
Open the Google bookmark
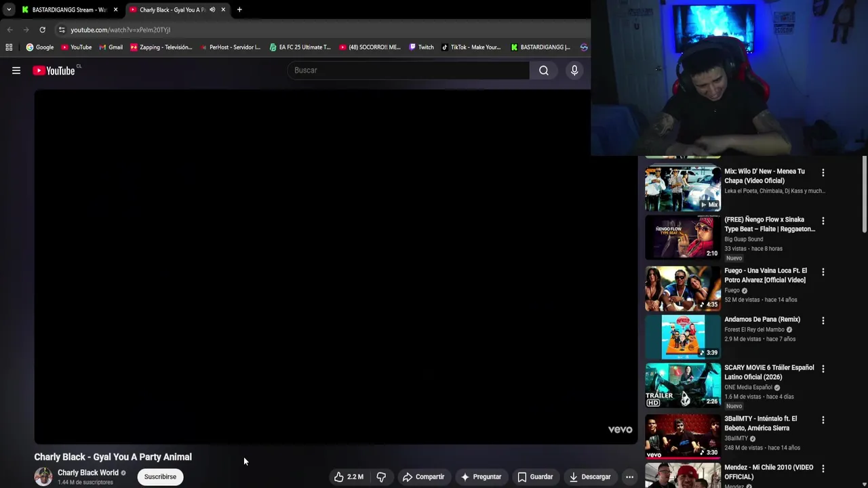40,47
